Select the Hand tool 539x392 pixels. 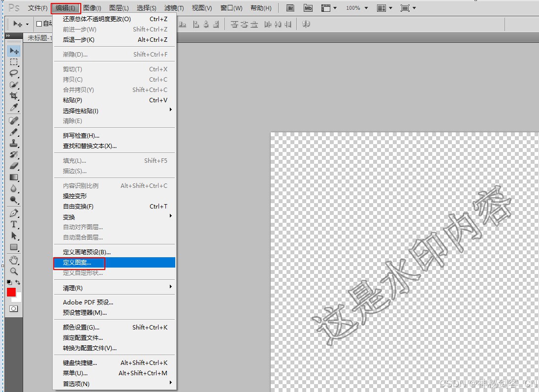point(14,260)
